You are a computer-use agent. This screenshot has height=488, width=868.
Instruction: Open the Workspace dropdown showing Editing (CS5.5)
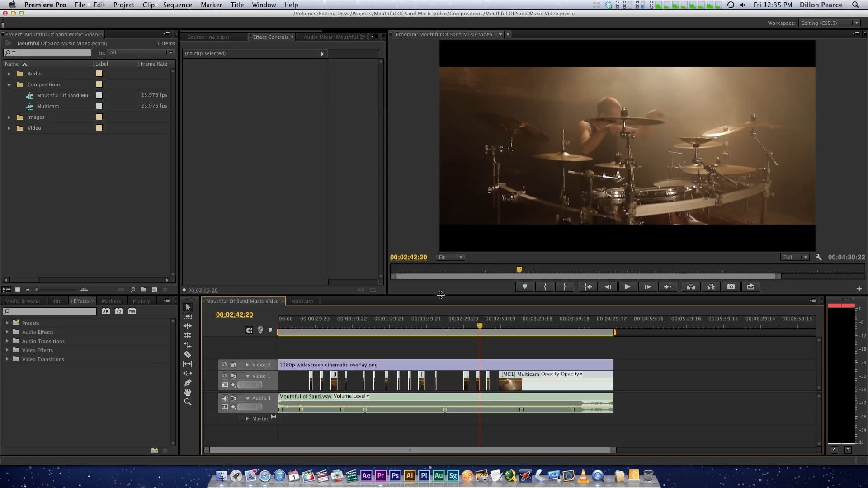pyautogui.click(x=829, y=23)
